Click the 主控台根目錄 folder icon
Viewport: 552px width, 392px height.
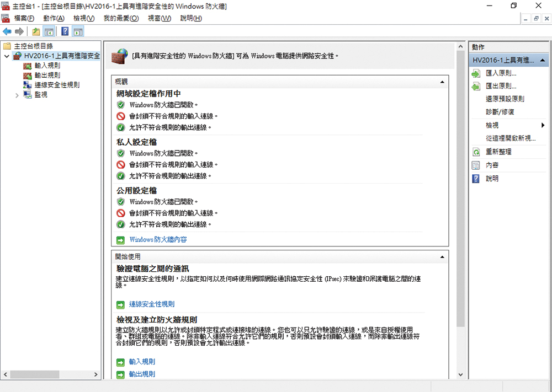coord(7,46)
